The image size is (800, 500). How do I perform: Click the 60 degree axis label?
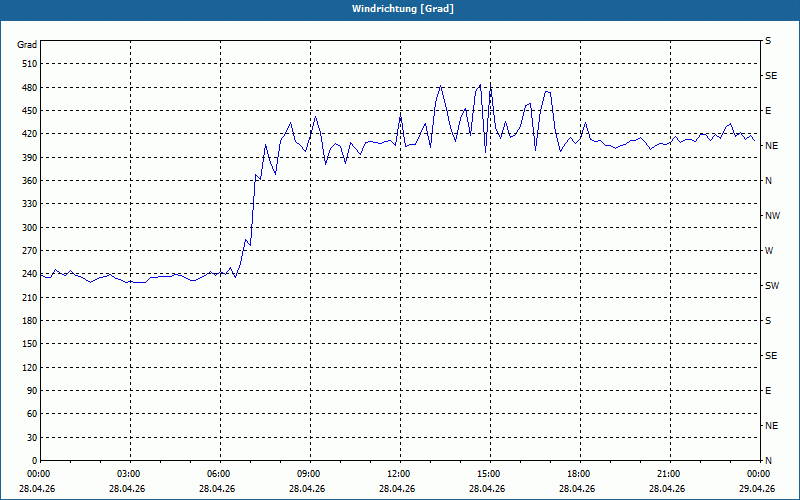[x=32, y=414]
